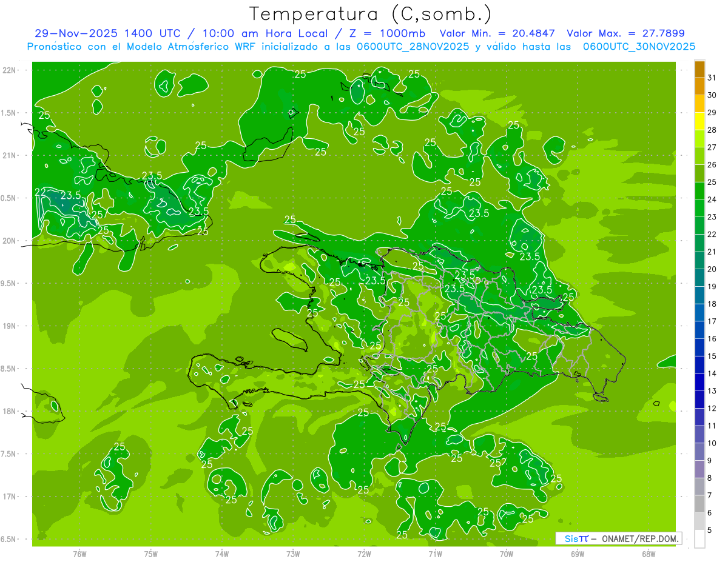
Task: Click the "0600UTC_30NOV2025" valid-until time
Action: click(639, 47)
